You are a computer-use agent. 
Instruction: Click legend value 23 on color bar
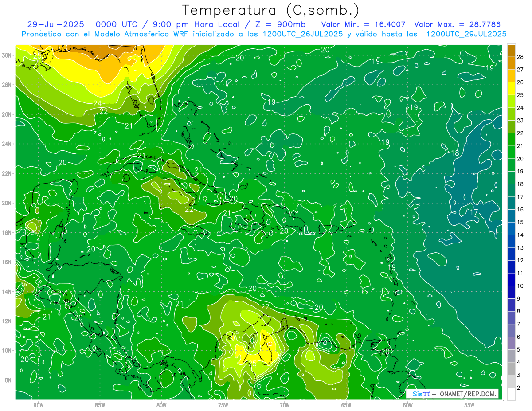click(521, 120)
